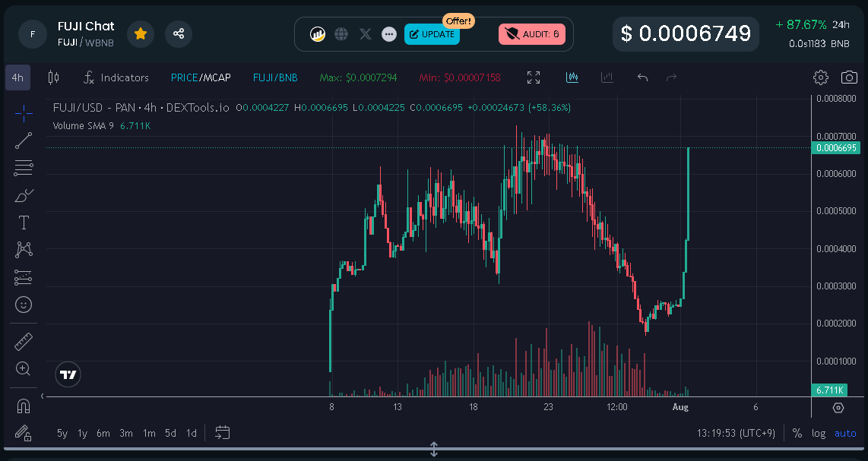
Task: Toggle lock all drawing tools
Action: coord(24,432)
